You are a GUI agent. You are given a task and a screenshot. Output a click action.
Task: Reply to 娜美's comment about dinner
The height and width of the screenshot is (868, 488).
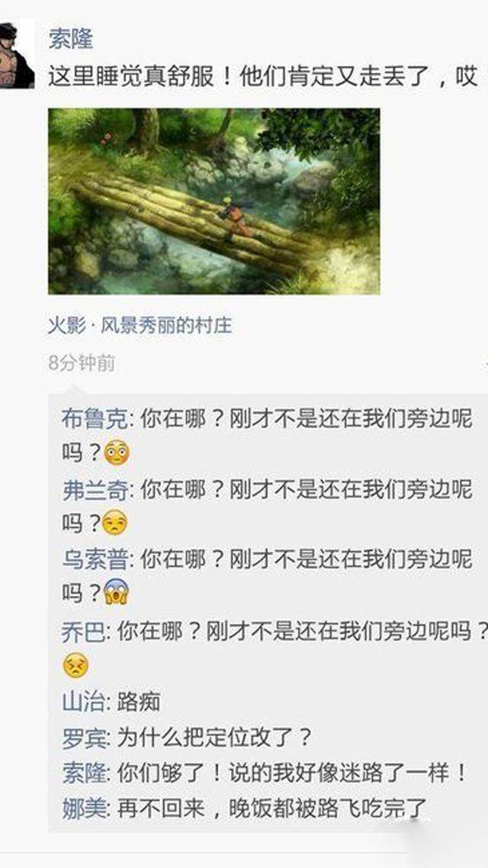coord(271,809)
